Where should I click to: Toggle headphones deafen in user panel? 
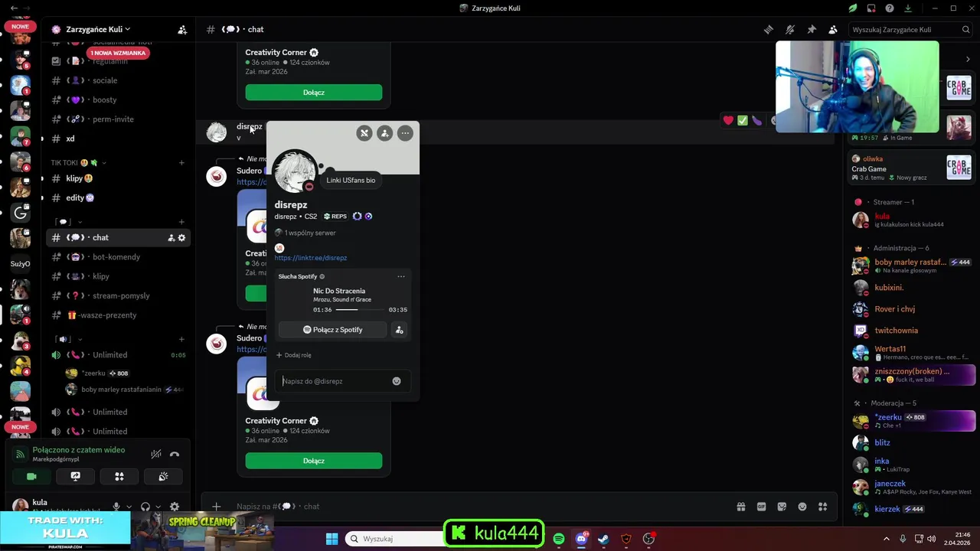(x=145, y=507)
